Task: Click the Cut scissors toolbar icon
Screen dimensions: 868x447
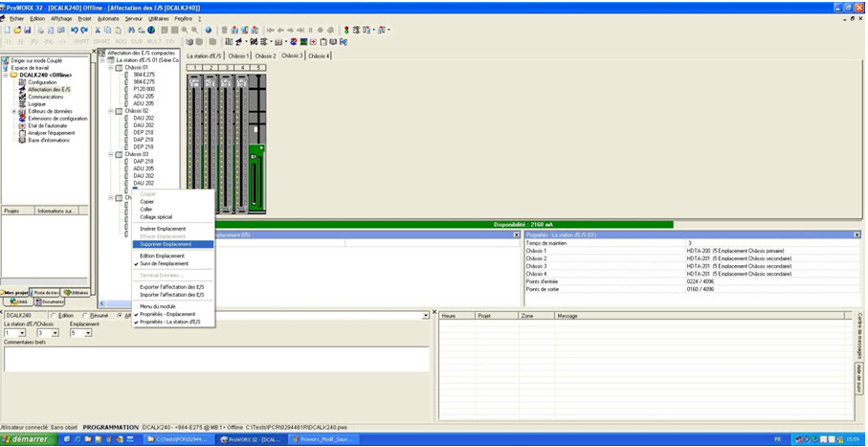Action: click(x=98, y=30)
